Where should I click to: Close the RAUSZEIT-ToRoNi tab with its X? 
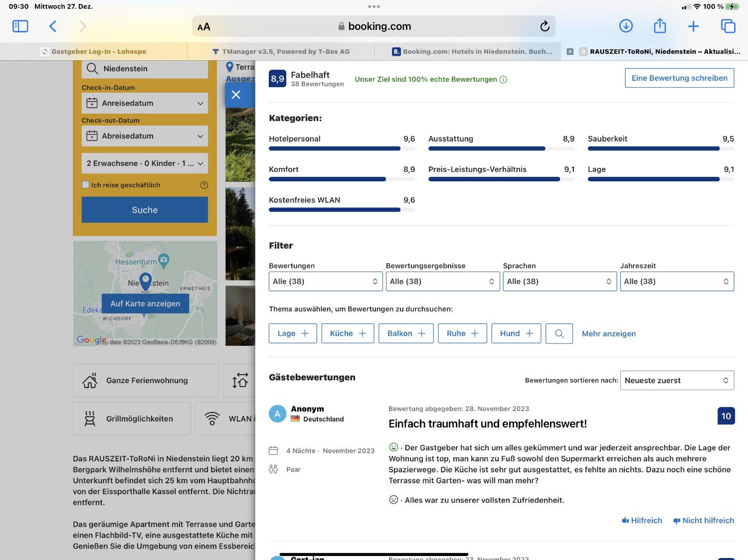click(570, 51)
